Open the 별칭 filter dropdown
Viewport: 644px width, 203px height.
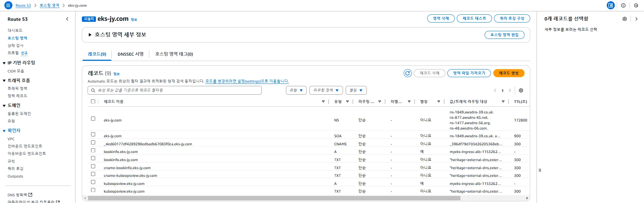click(x=356, y=90)
